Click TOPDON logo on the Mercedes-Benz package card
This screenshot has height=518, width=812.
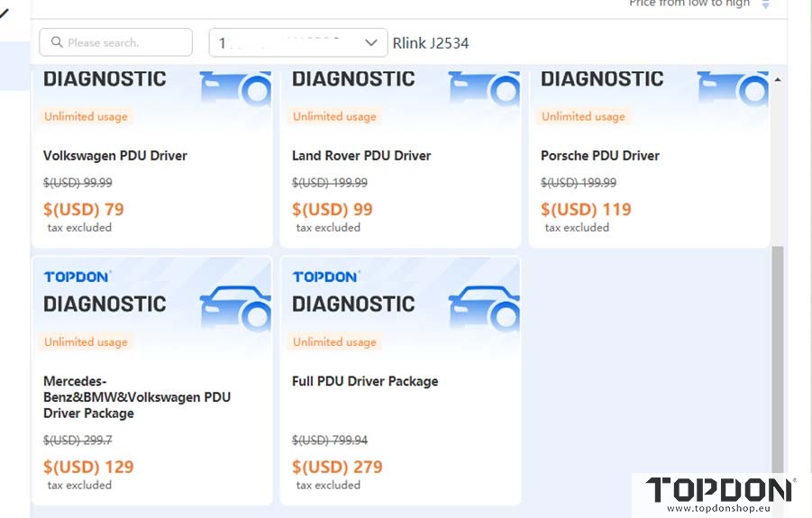tap(78, 277)
